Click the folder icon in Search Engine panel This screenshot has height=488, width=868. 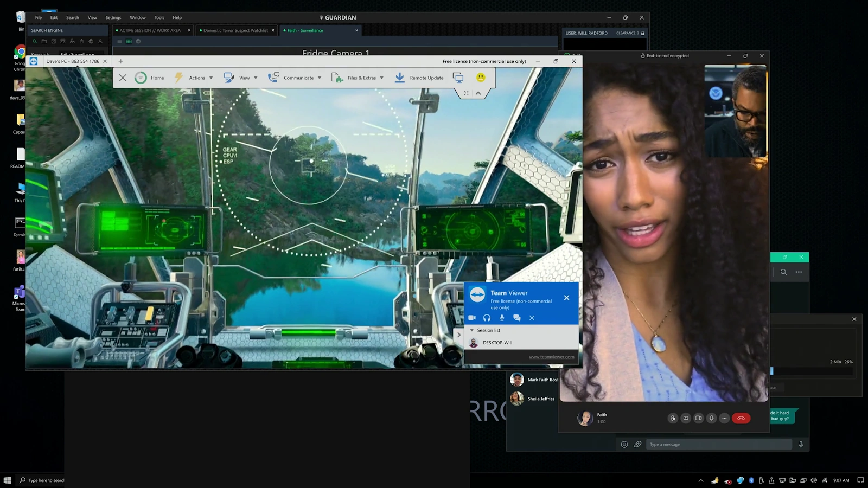pos(44,41)
